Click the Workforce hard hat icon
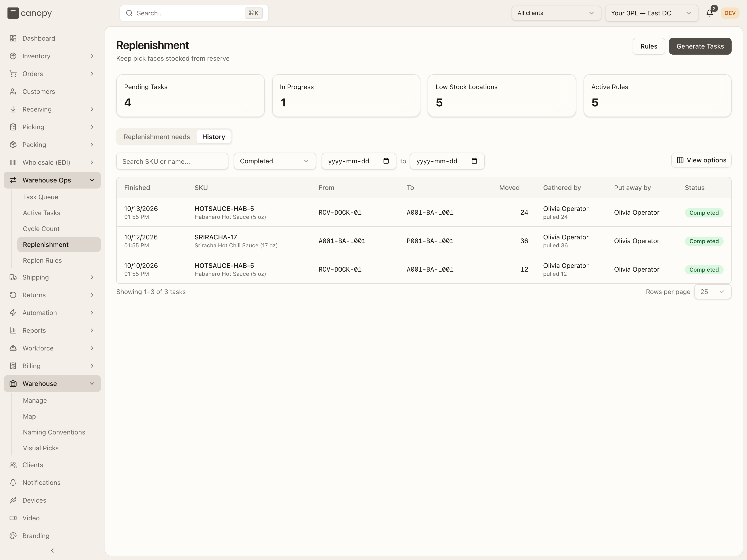Image resolution: width=747 pixels, height=560 pixels. (13, 348)
